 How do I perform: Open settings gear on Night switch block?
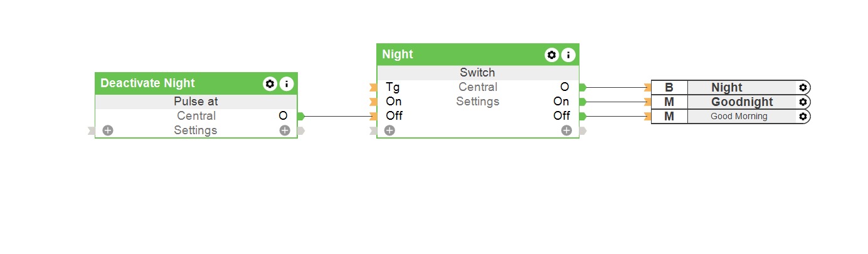[551, 55]
